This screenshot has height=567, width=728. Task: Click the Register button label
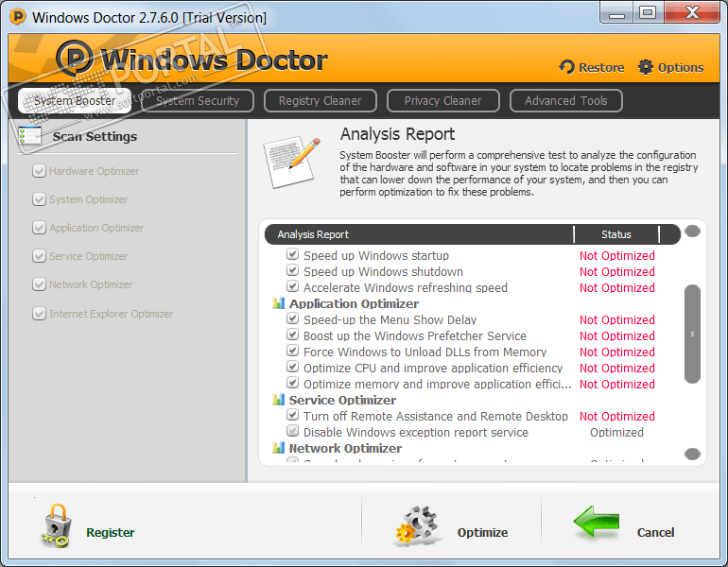111,532
